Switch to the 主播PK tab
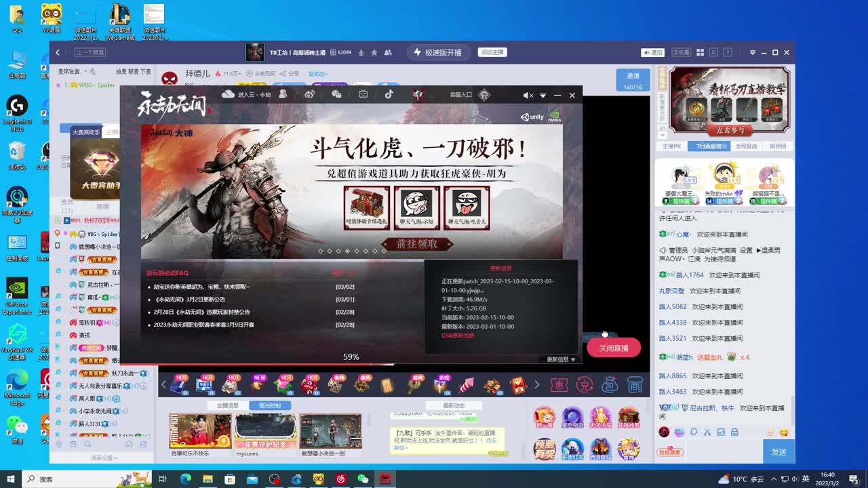The width and height of the screenshot is (868, 488). point(671,146)
